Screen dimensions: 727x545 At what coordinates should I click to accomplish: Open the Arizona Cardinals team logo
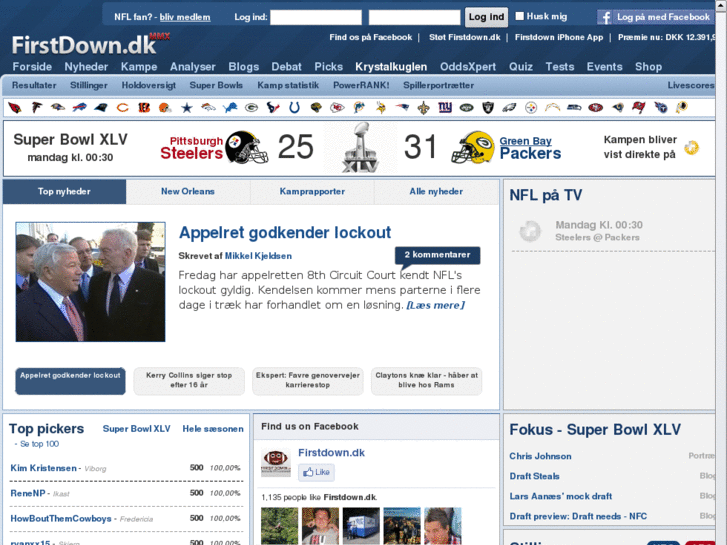click(15, 108)
